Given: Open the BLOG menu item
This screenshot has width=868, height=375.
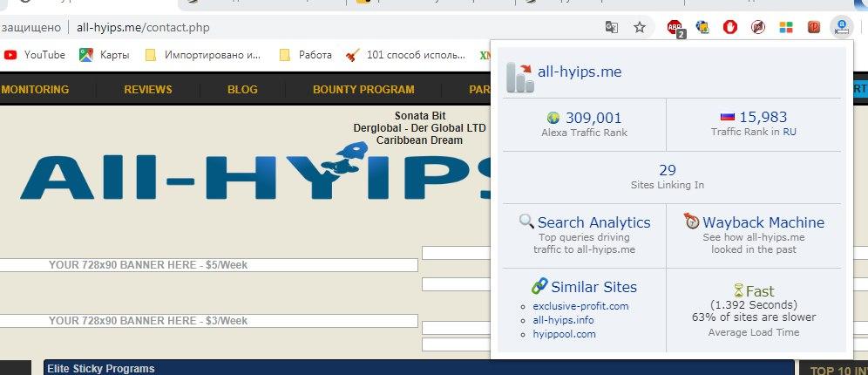Looking at the screenshot, I should tap(242, 89).
